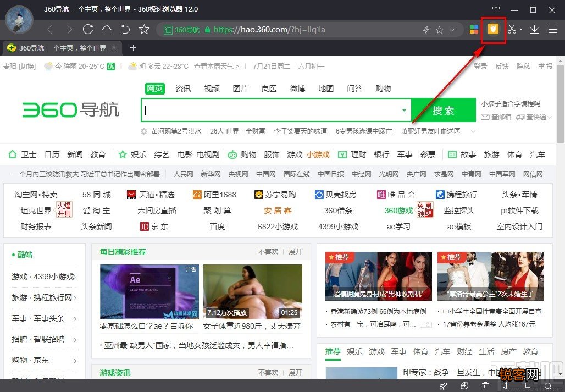Screen dimensions: 565x392
Task: Click the speaker icon in the status bar
Action: pos(507,387)
